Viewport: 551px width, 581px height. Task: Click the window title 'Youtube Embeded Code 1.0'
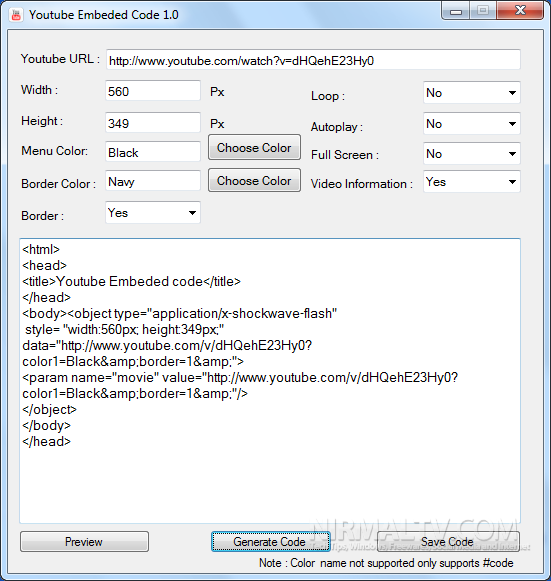(x=104, y=15)
